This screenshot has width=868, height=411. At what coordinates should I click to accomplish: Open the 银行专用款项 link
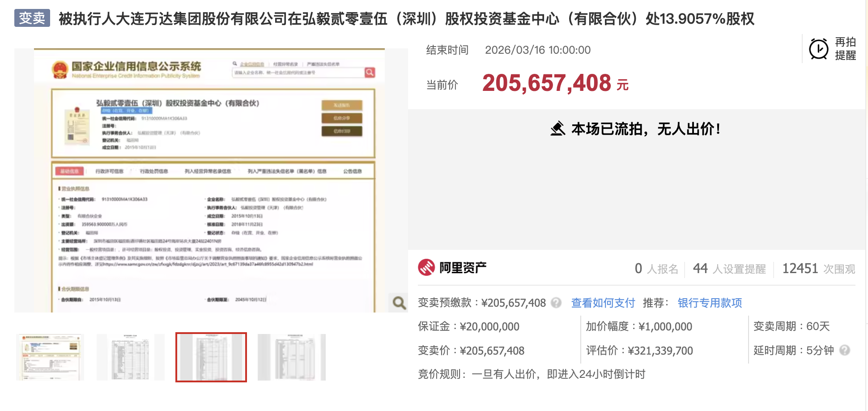710,303
